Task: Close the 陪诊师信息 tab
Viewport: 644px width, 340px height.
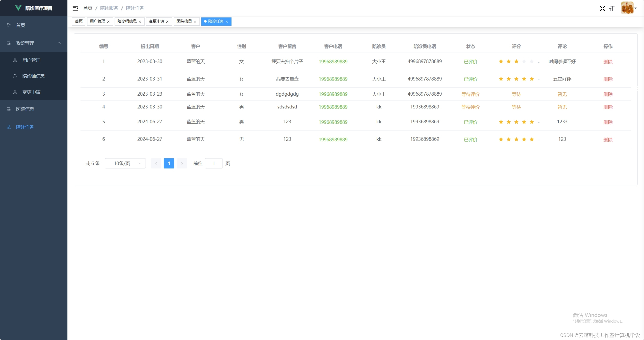Action: [x=140, y=22]
